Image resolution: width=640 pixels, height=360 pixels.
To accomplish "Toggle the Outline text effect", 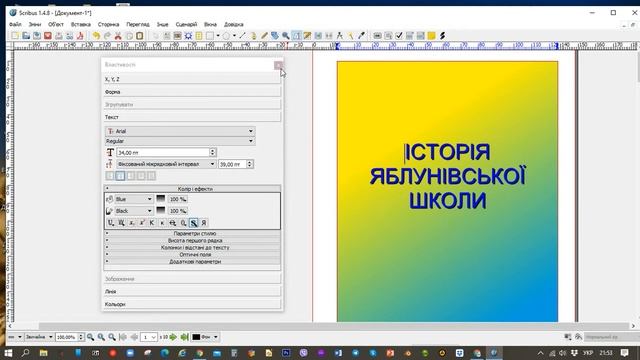I will click(183, 223).
